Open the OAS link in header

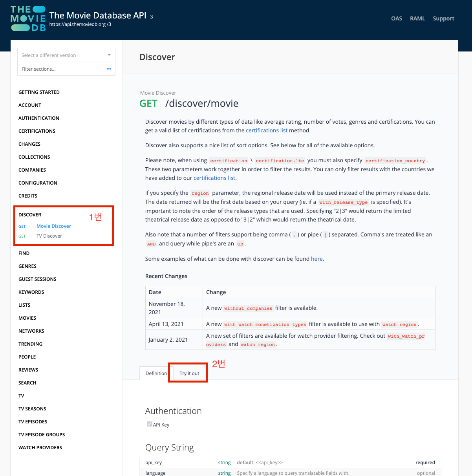coord(397,18)
